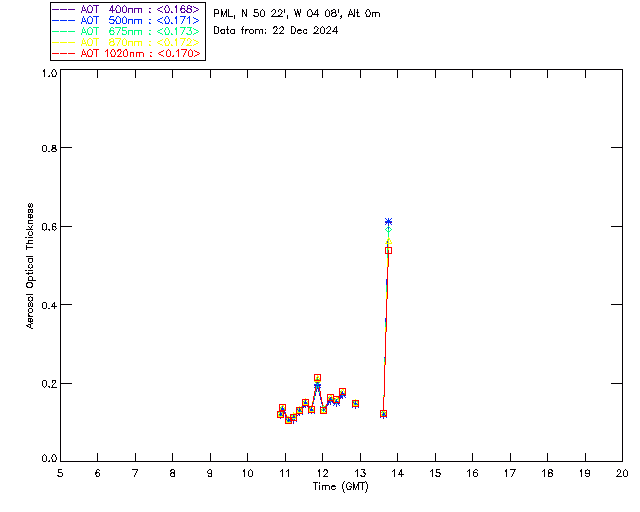The image size is (640, 512).
Task: Click the x-axis tick label 19
Action: (x=585, y=474)
